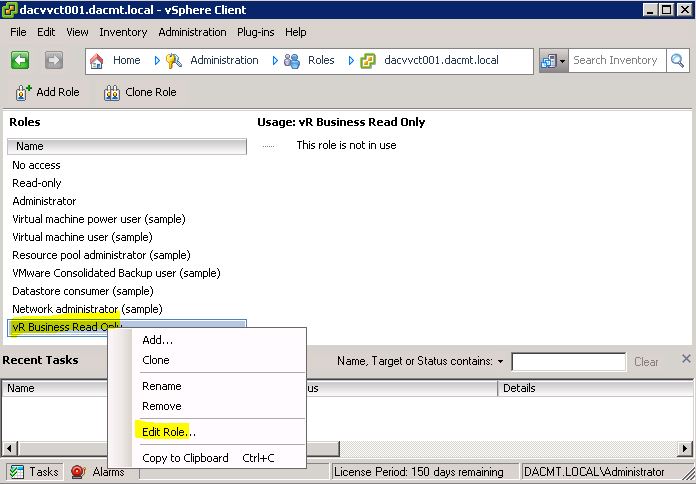This screenshot has width=696, height=484.
Task: Click the Recent Tasks filter text field
Action: point(569,362)
